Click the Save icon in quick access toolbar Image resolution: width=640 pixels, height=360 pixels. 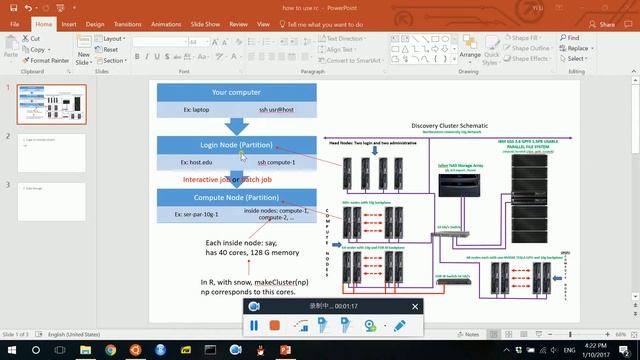[x=13, y=8]
